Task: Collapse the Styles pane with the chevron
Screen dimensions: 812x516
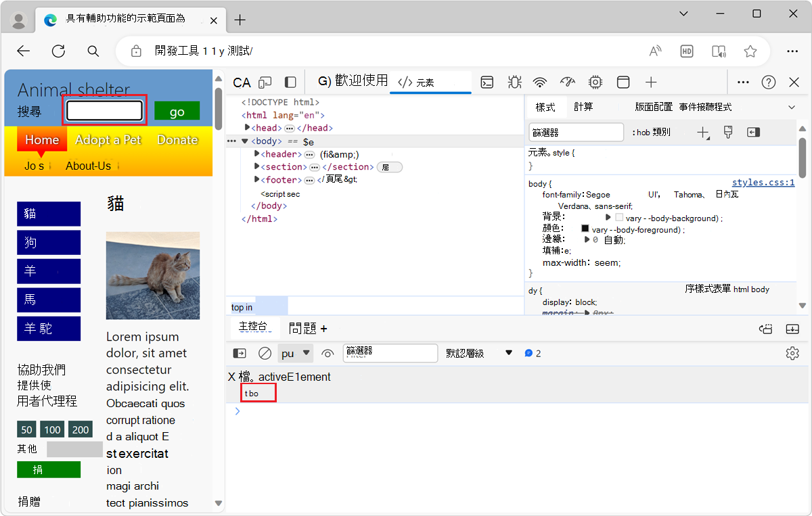Action: pos(792,107)
